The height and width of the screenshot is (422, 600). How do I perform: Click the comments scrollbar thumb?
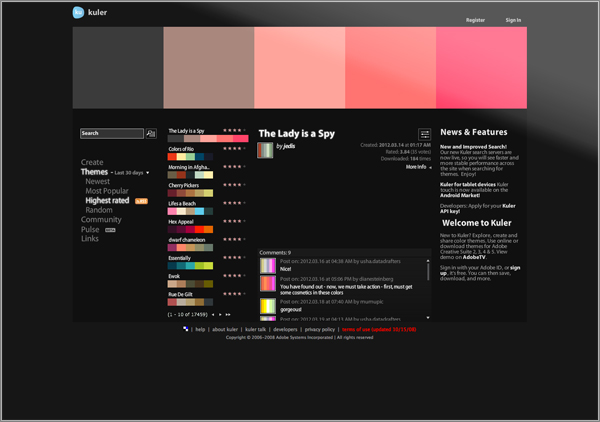point(428,272)
